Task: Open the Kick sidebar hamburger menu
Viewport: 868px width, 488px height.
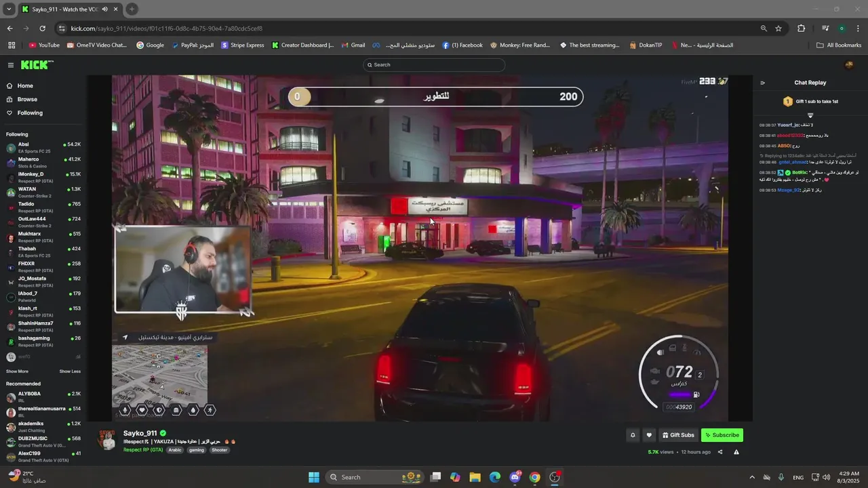Action: pyautogui.click(x=11, y=65)
